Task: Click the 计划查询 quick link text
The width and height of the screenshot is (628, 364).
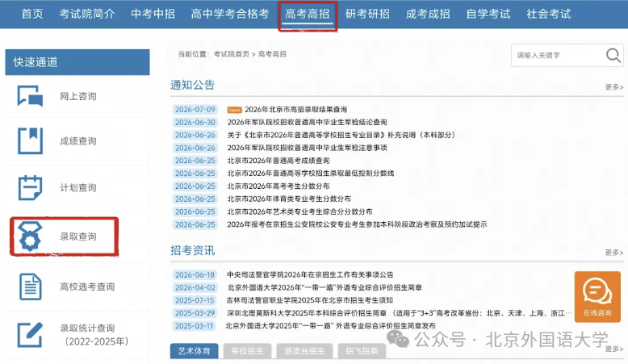Action: pyautogui.click(x=78, y=188)
